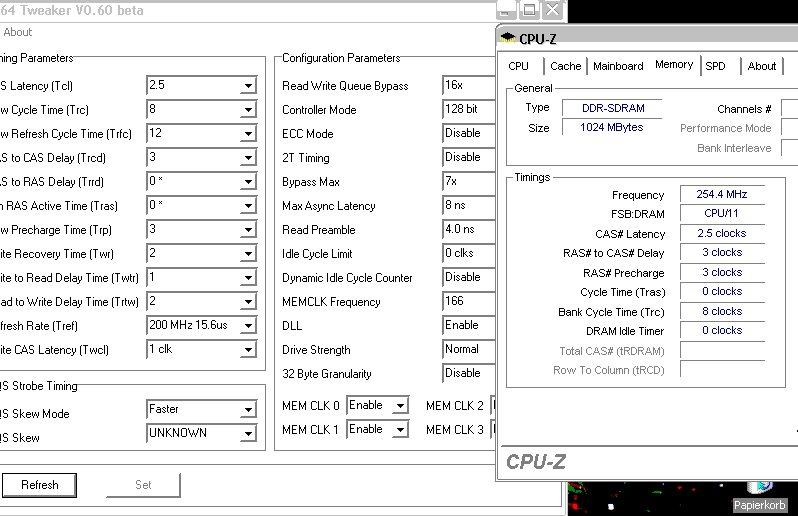Image resolution: width=798 pixels, height=516 pixels.
Task: Switch to the CPU tab in CPU-Z
Action: tap(518, 66)
